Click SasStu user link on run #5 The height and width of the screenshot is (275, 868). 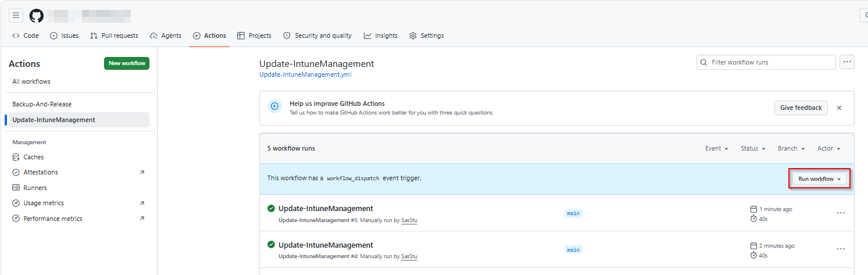[409, 220]
